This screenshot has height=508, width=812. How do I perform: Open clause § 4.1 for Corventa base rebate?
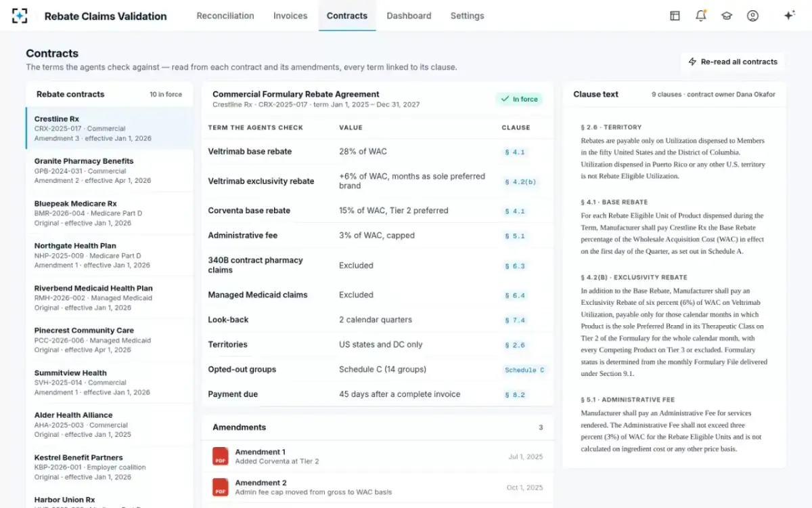pos(515,211)
